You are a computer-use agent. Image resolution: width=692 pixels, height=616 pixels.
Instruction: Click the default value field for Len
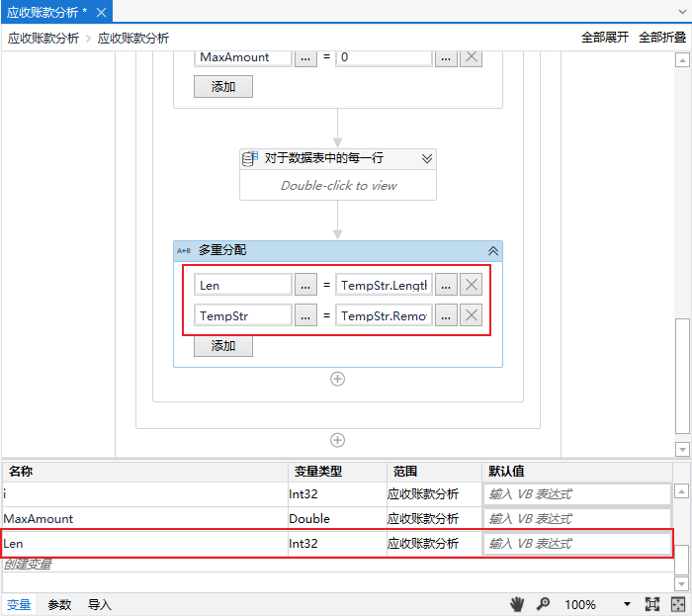[576, 543]
